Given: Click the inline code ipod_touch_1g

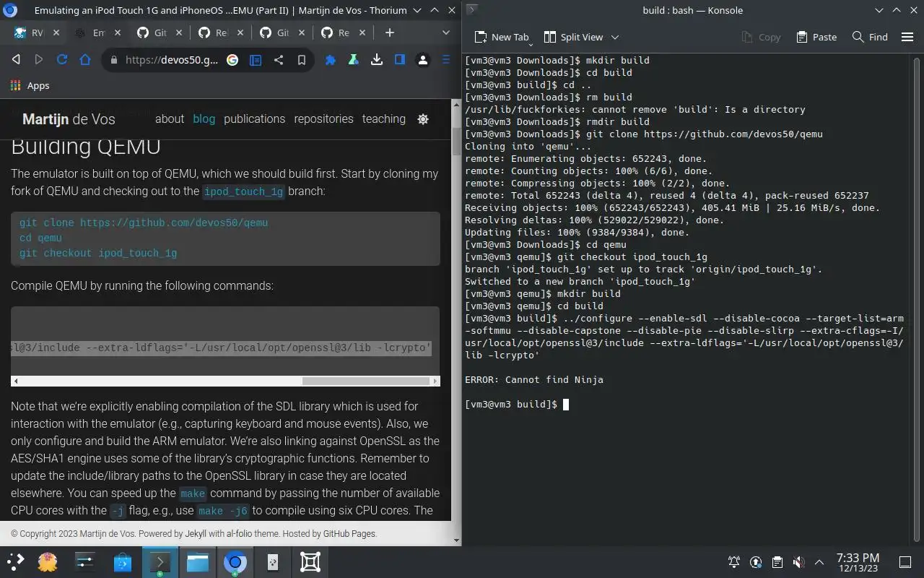Looking at the screenshot, I should tap(243, 191).
